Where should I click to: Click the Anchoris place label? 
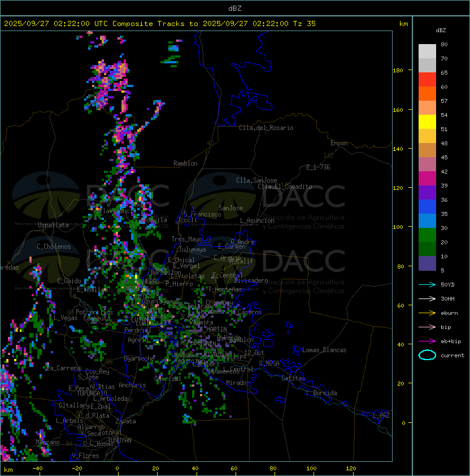[132, 385]
